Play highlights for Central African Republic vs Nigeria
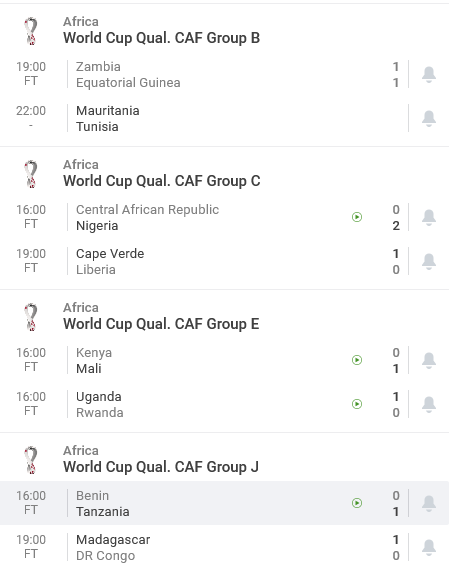The height and width of the screenshot is (570, 457). tap(357, 217)
